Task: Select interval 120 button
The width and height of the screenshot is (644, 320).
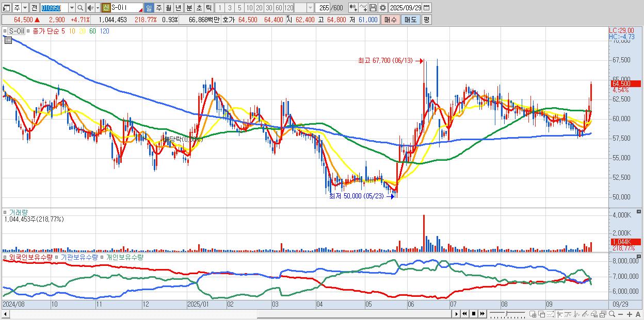Action: 289,8
